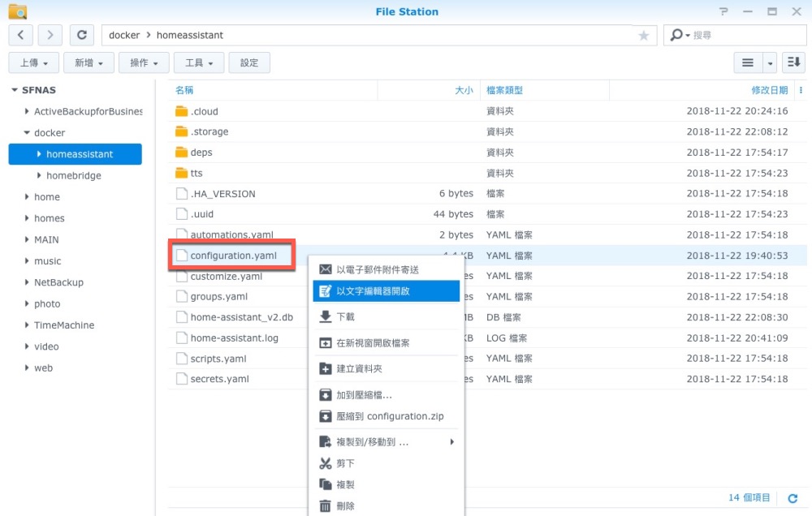Collapse the docker tree node
Image resolution: width=812 pixels, height=516 pixels.
(x=27, y=132)
